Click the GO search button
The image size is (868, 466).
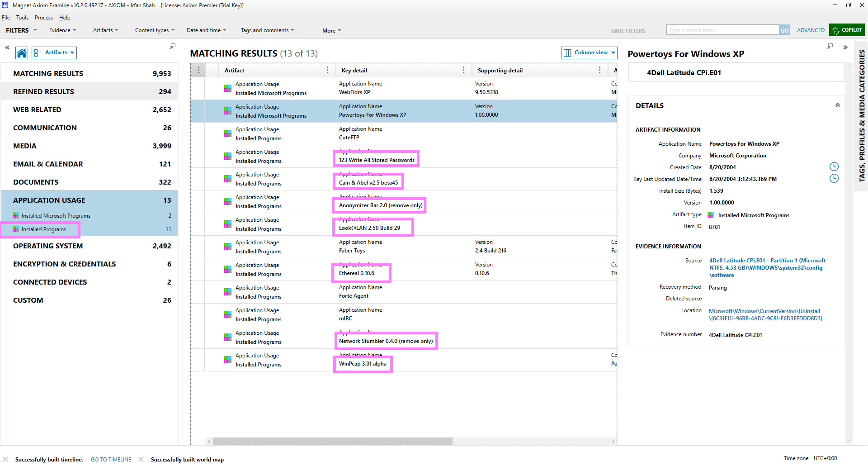784,30
